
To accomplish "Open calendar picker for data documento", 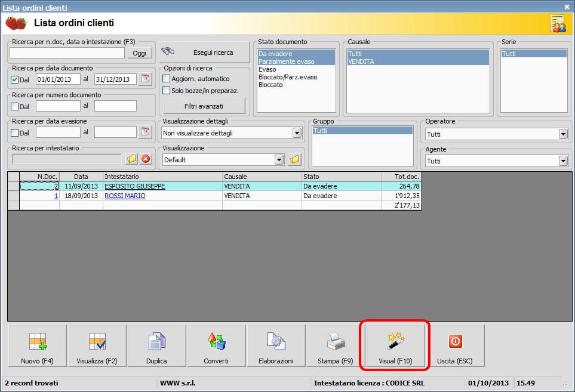I will pos(145,79).
